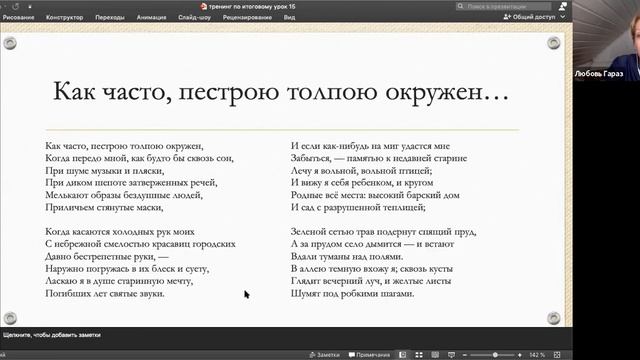Click the line 'Зеленой сетью трав подернут спящий пруд,'
The width and height of the screenshot is (640, 360).
point(383,232)
